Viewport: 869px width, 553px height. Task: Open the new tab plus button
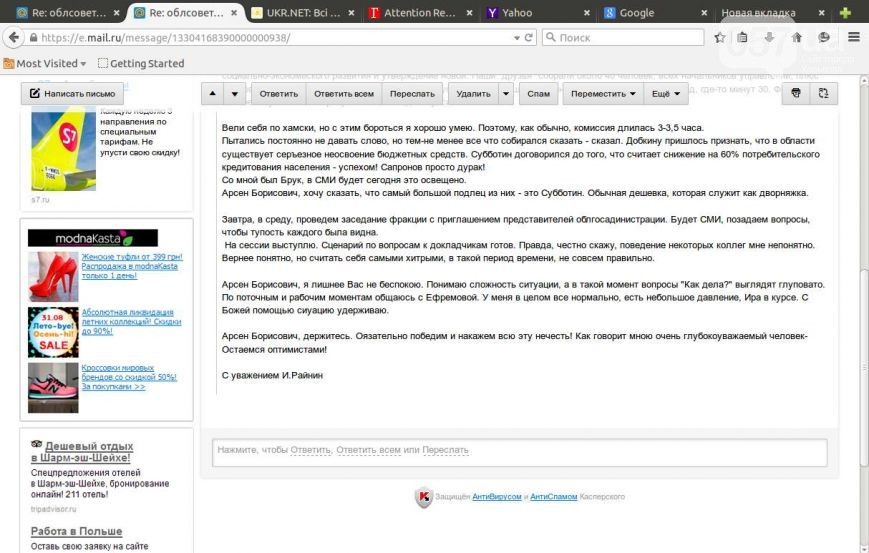845,13
